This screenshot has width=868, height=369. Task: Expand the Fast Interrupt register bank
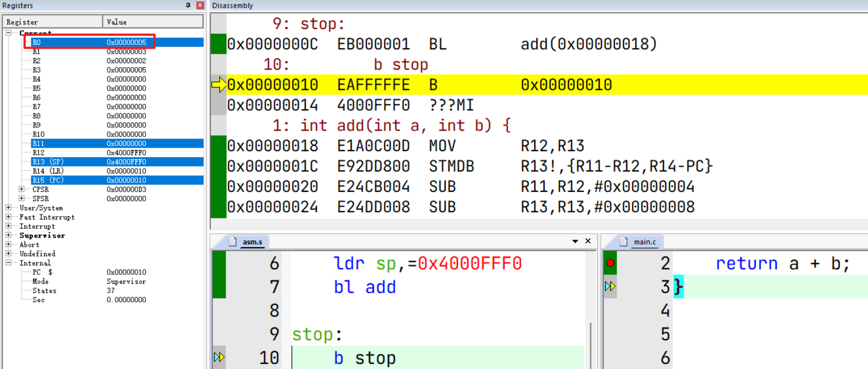point(8,217)
